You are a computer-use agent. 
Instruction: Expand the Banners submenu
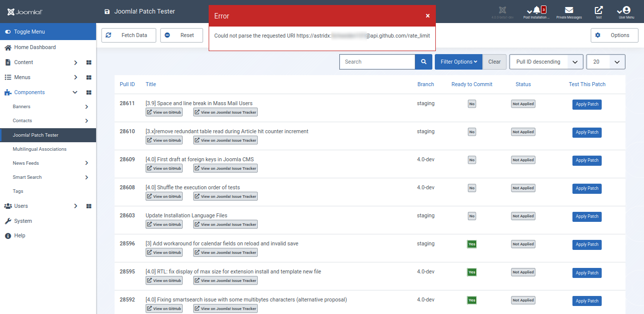tap(87, 107)
